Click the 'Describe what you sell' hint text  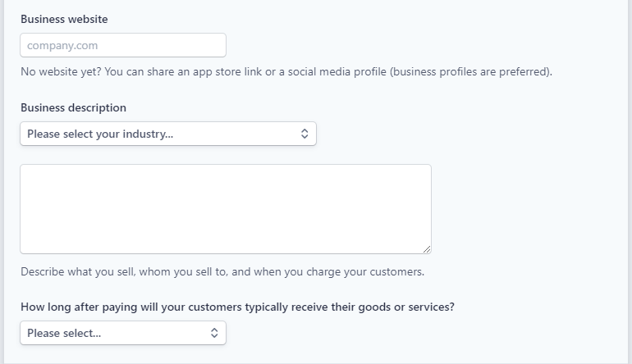222,272
